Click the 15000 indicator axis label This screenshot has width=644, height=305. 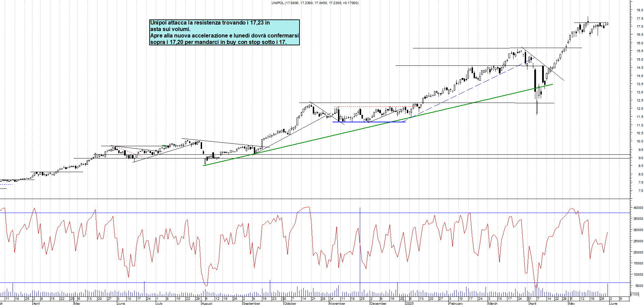click(638, 263)
